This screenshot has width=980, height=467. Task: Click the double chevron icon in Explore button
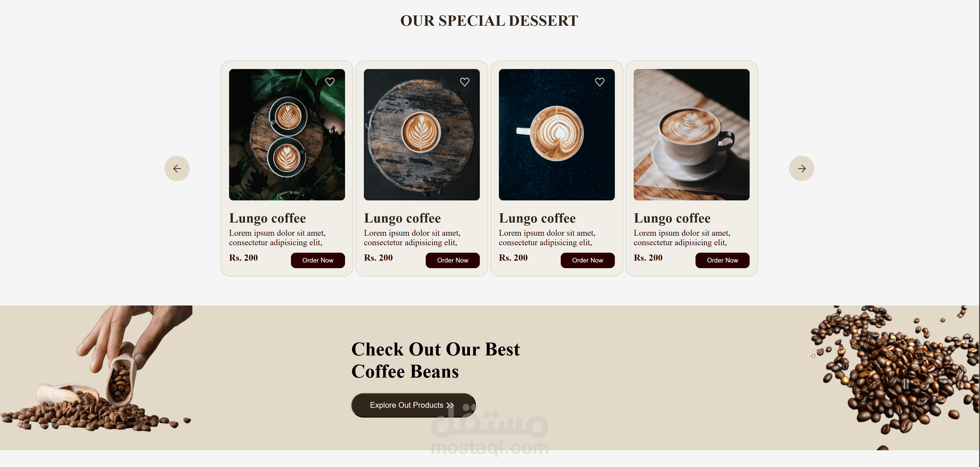pyautogui.click(x=450, y=405)
